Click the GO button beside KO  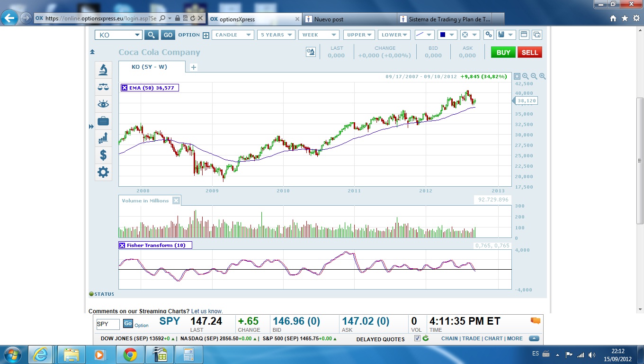[x=168, y=35]
